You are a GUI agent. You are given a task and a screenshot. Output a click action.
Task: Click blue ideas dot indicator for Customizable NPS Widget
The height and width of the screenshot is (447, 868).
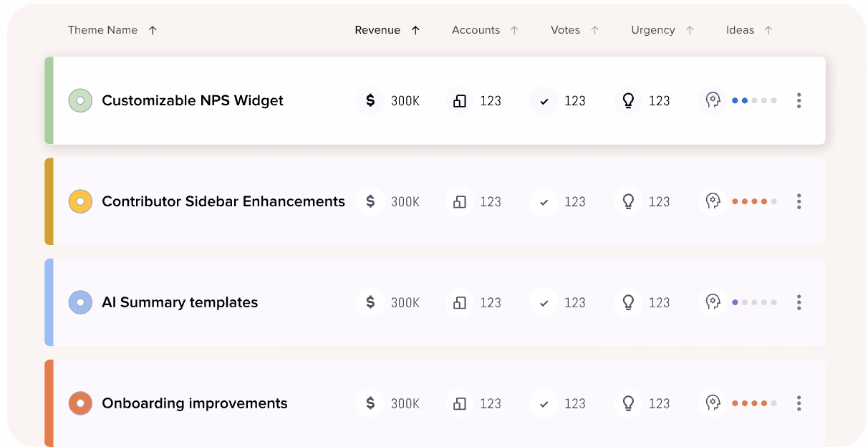coord(754,100)
